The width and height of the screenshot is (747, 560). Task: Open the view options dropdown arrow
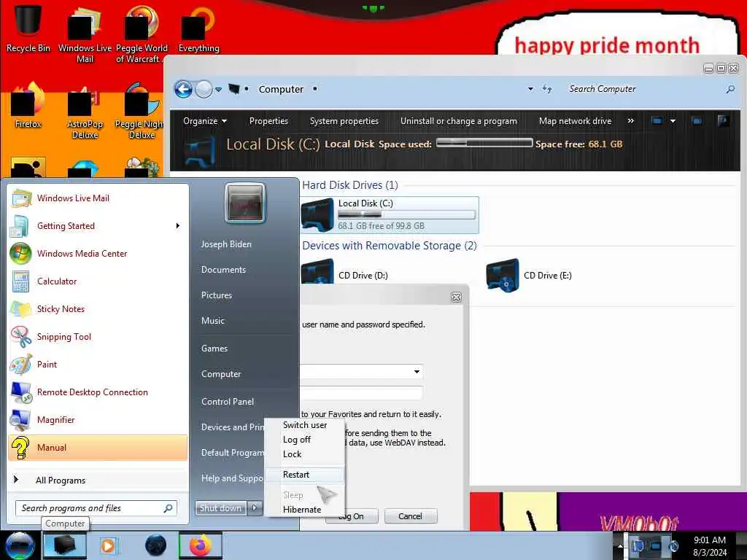point(673,121)
